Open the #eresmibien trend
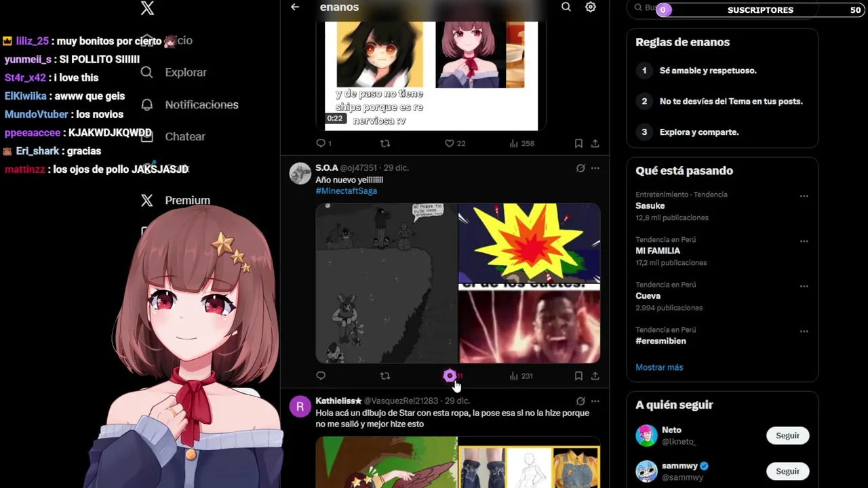 (x=660, y=341)
